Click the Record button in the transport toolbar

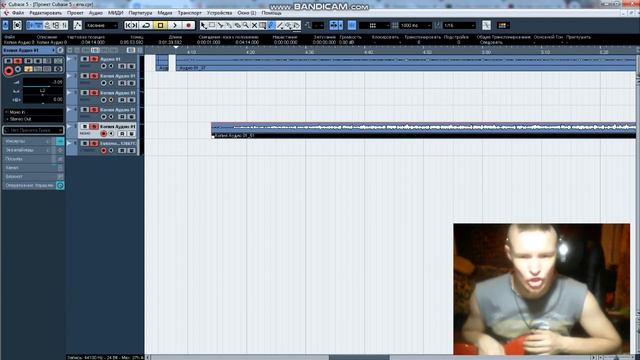188,25
